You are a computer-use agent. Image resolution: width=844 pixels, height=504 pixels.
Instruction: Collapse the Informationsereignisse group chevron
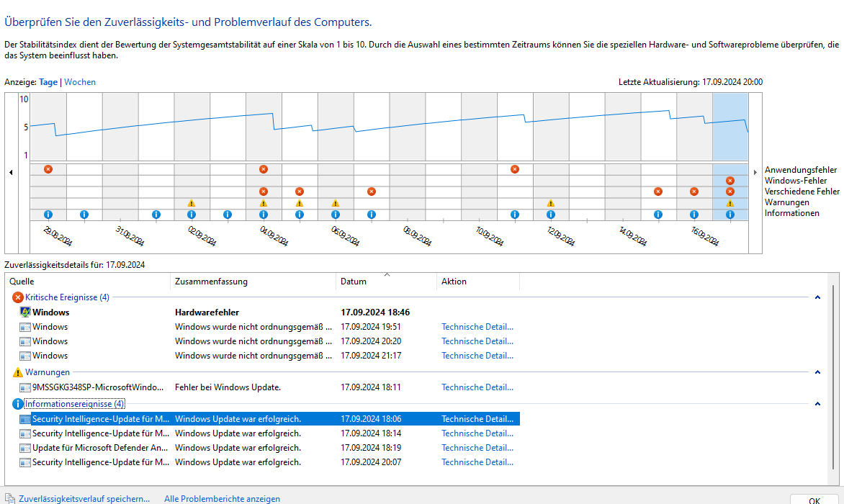pos(817,404)
